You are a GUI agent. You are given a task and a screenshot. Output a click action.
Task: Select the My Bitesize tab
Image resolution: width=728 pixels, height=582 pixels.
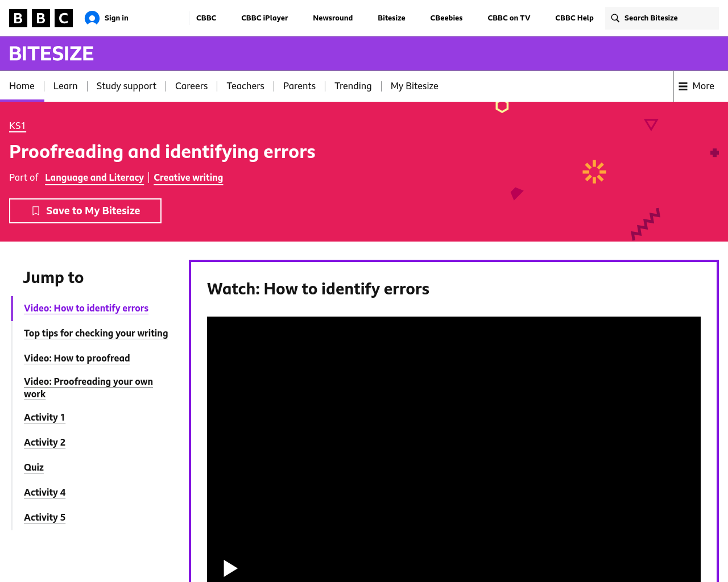pos(414,86)
